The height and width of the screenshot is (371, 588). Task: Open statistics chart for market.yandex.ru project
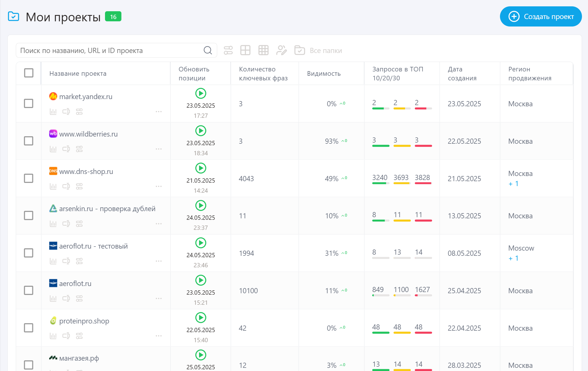(x=53, y=111)
